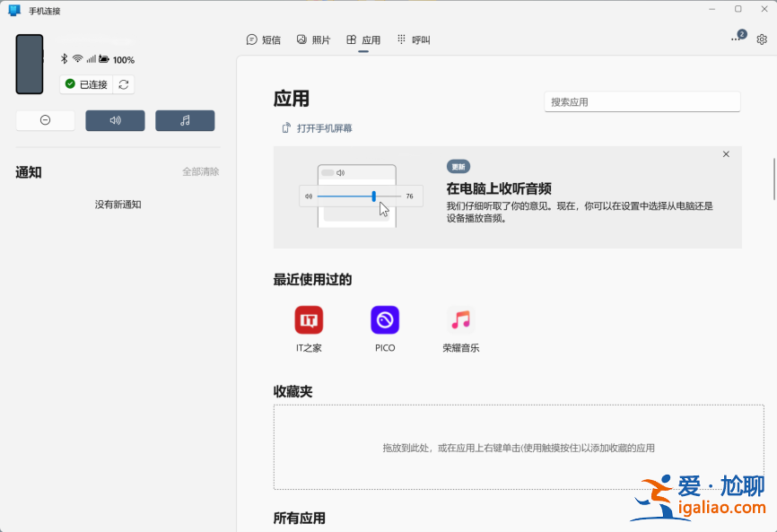Click the Wi-Fi status icon
777x532 pixels.
click(x=78, y=60)
